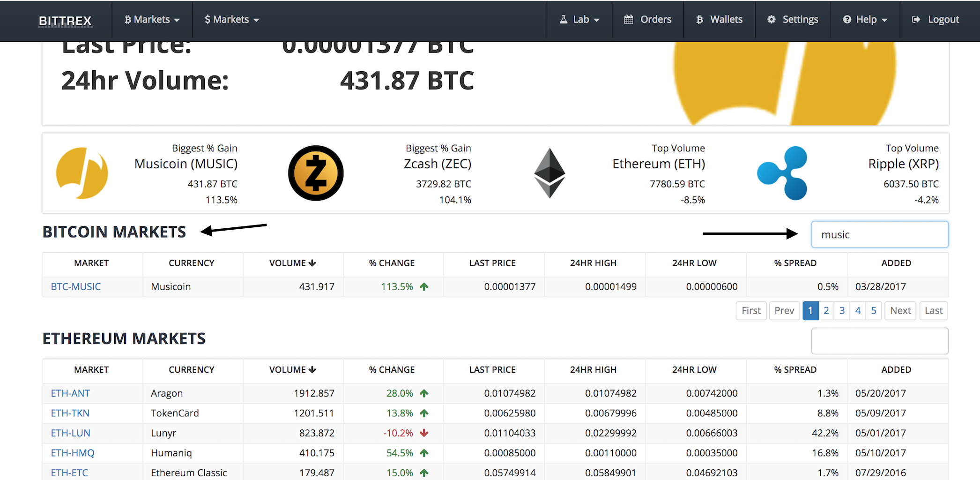
Task: Open the ETH-ETC market
Action: tap(69, 472)
